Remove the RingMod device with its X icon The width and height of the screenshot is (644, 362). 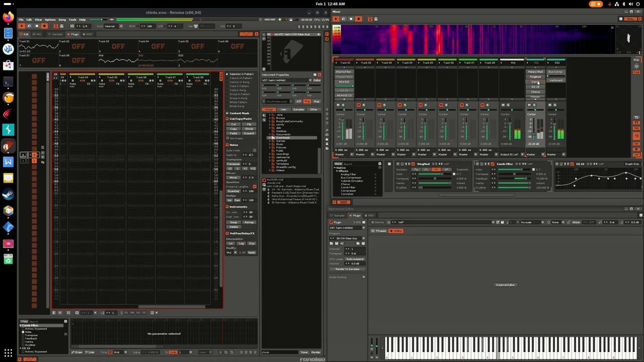[398, 164]
